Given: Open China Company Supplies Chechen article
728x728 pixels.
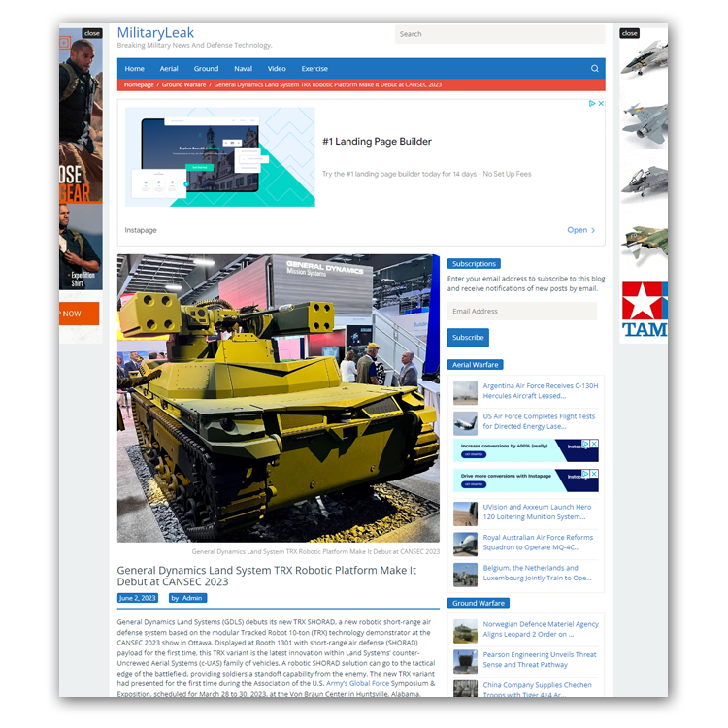Looking at the screenshot, I should click(537, 689).
